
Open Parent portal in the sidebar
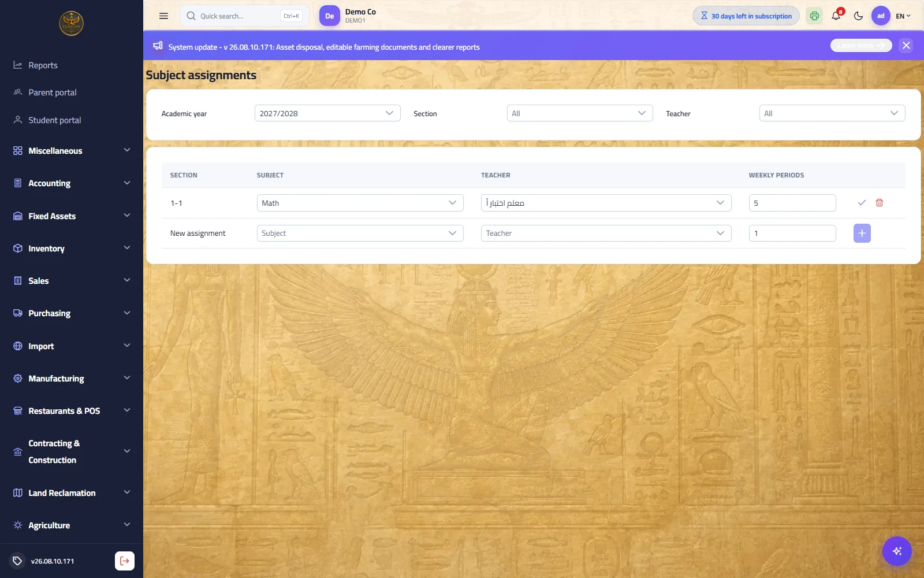72,92
